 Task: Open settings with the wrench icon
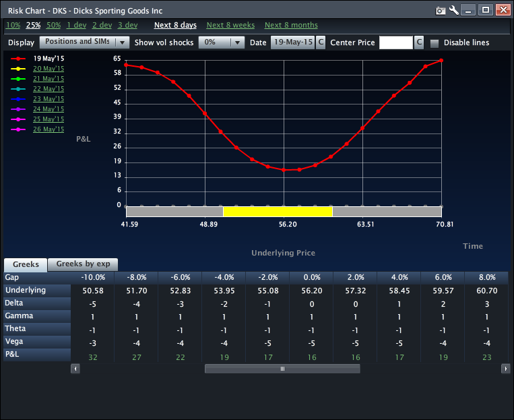[x=453, y=10]
